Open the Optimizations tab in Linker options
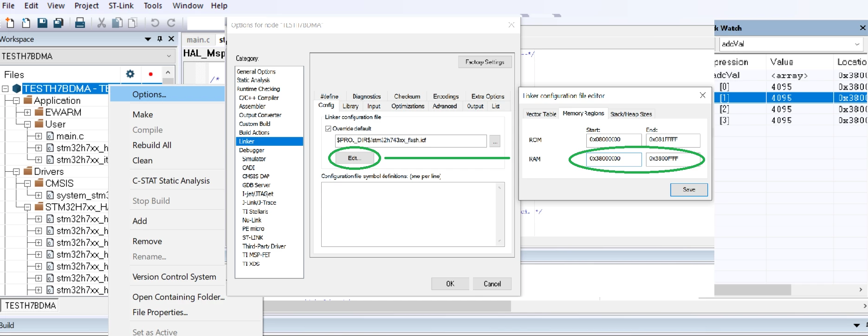This screenshot has width=868, height=336. [408, 106]
